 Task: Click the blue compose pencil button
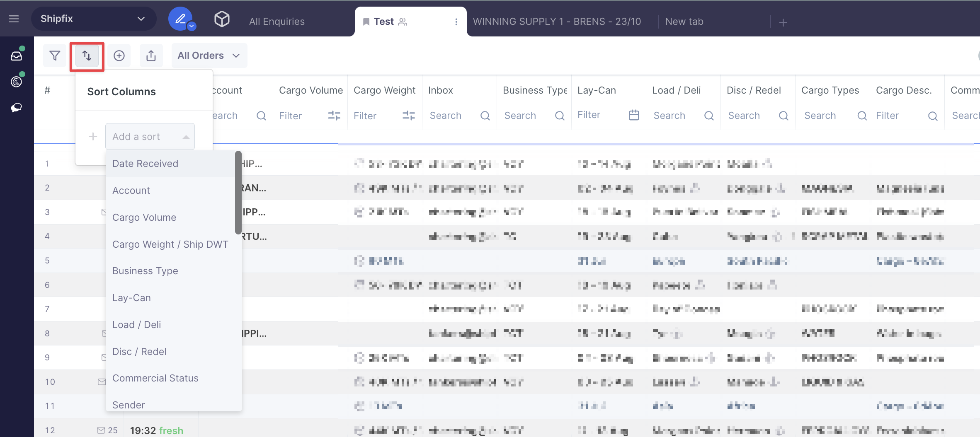180,19
